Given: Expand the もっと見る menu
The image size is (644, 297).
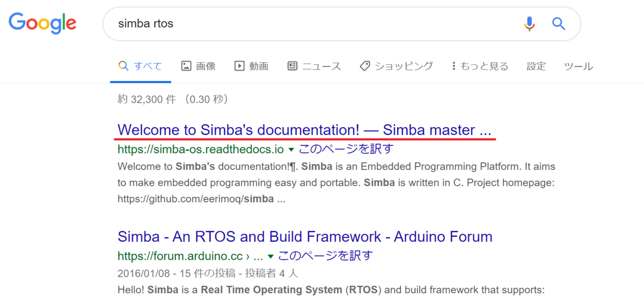Looking at the screenshot, I should 480,66.
